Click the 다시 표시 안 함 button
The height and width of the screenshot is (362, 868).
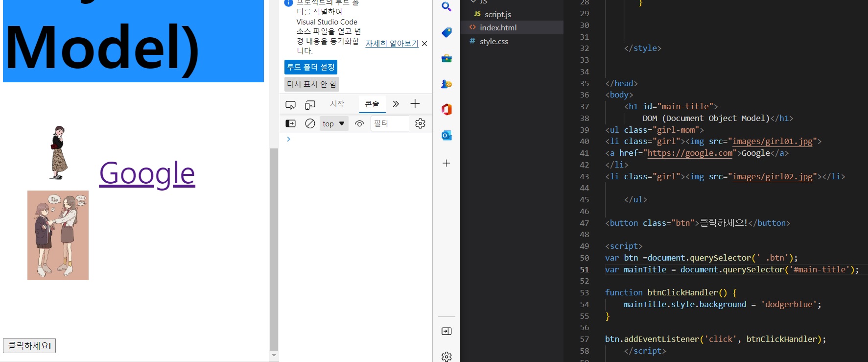(312, 84)
